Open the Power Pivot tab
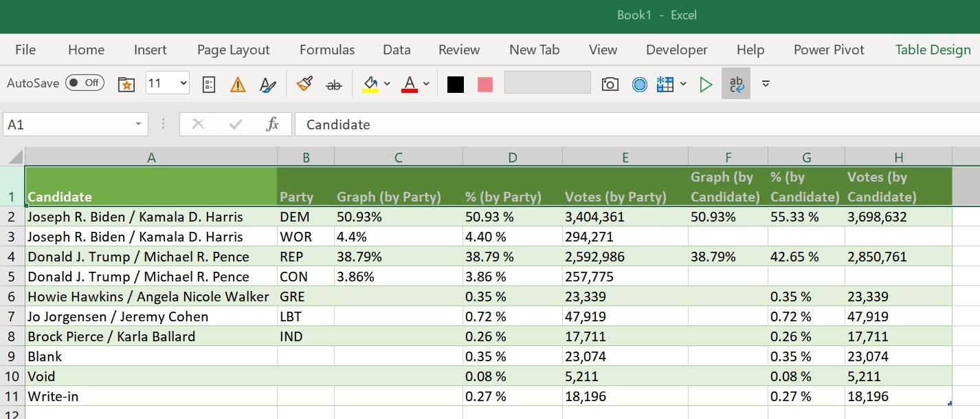 click(829, 50)
